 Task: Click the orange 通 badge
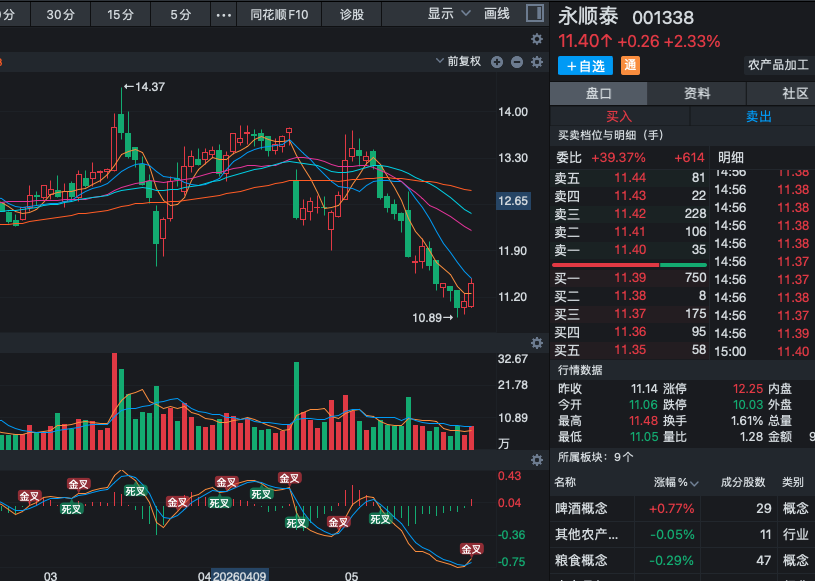(630, 65)
